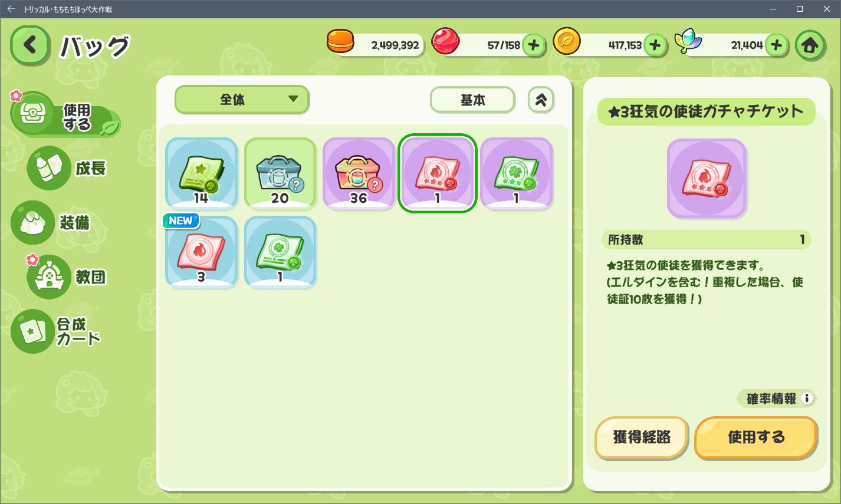
Task: Collapse list with double chevron button
Action: coord(541,100)
